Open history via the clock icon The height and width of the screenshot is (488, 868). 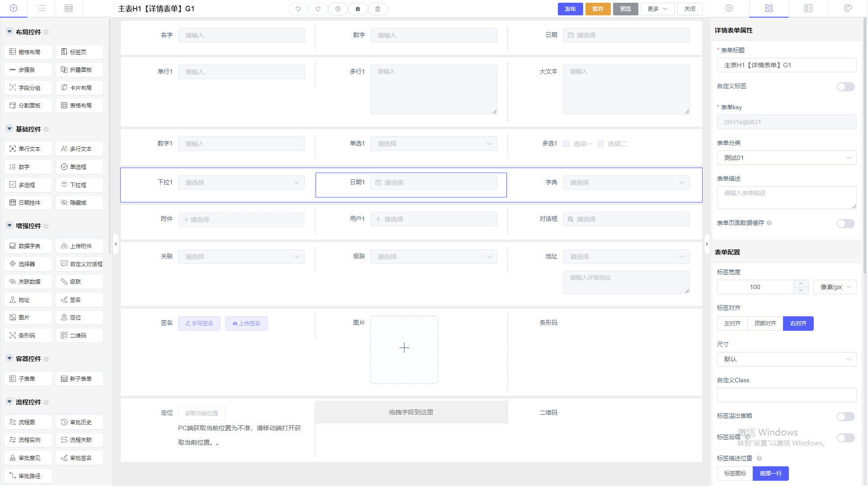tap(338, 9)
